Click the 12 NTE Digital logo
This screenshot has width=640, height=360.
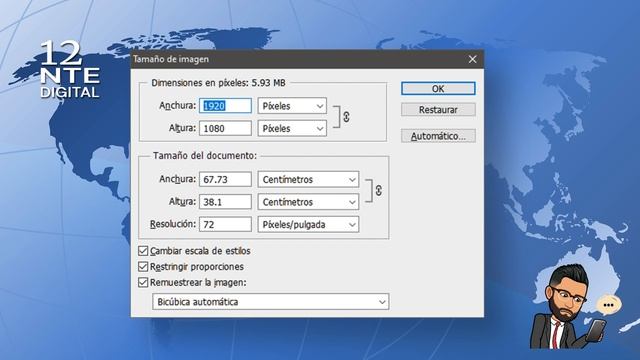tap(70, 69)
